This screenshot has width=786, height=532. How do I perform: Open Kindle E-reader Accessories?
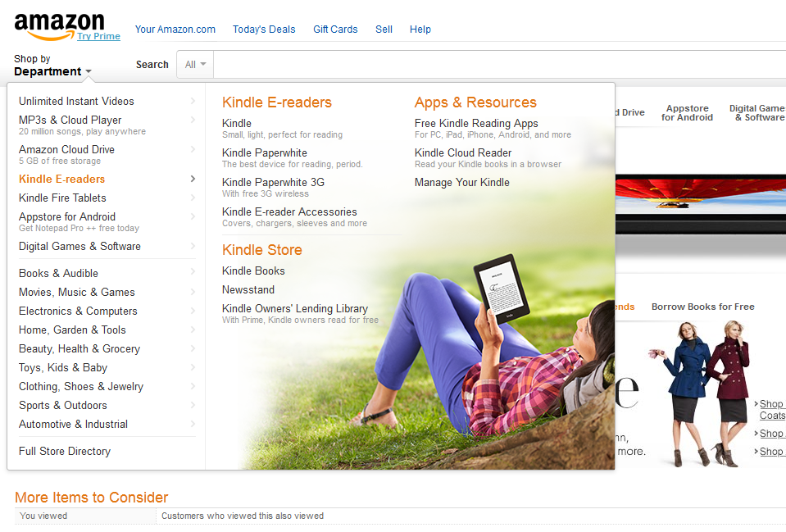(x=289, y=212)
